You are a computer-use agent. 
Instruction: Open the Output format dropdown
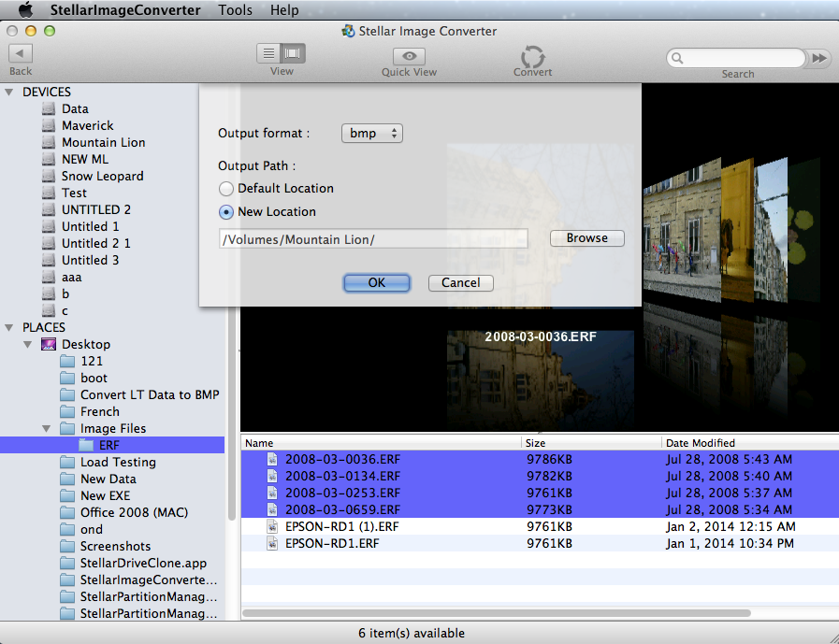tap(372, 133)
